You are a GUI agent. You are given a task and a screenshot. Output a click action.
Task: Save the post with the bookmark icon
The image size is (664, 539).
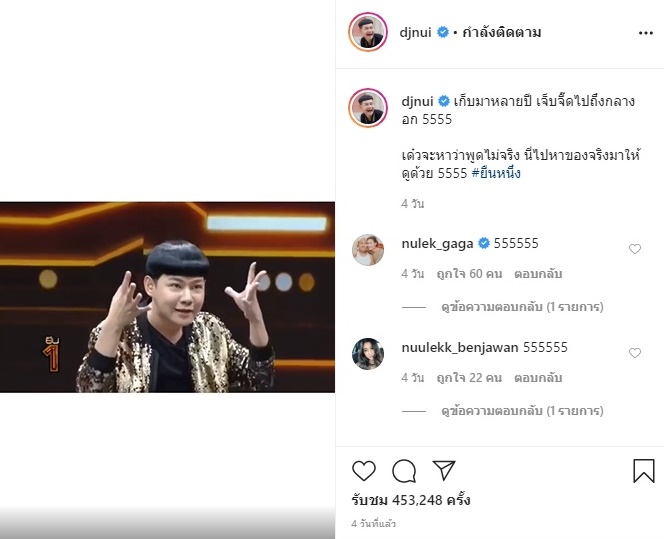pyautogui.click(x=644, y=471)
